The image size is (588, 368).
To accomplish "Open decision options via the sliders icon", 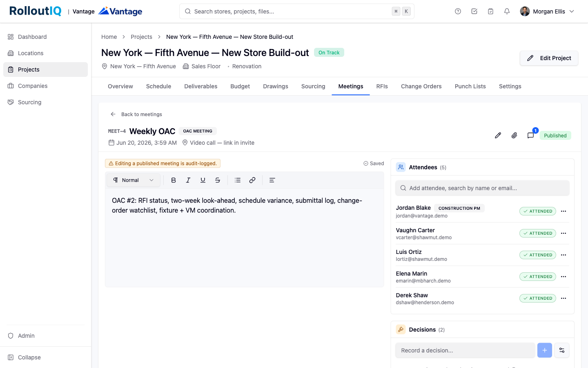I will [x=562, y=350].
